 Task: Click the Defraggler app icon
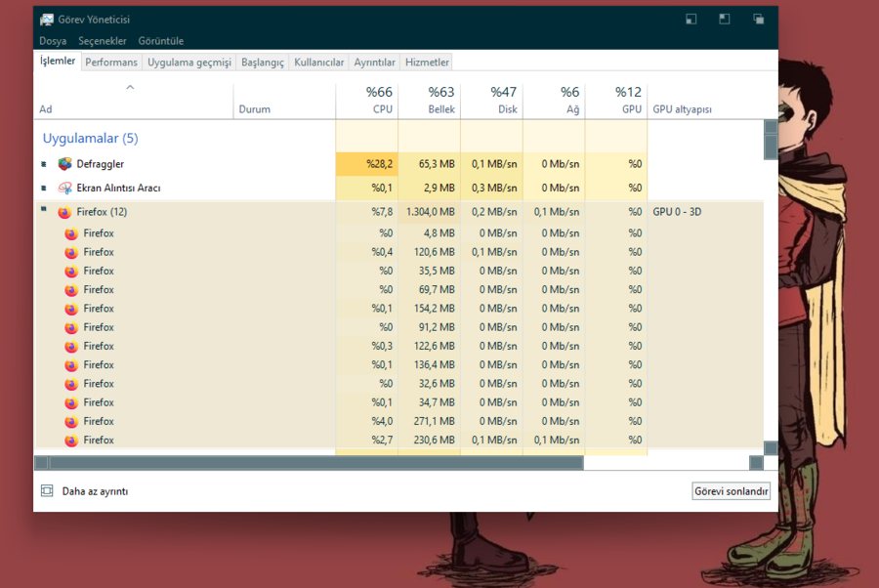point(64,164)
